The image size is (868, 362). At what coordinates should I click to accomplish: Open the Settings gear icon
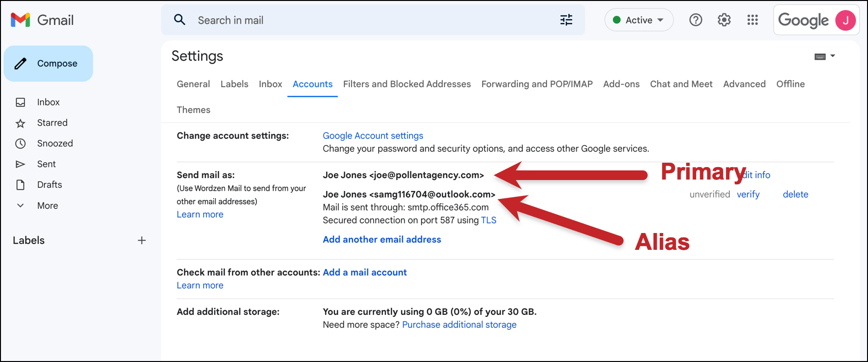coord(724,20)
